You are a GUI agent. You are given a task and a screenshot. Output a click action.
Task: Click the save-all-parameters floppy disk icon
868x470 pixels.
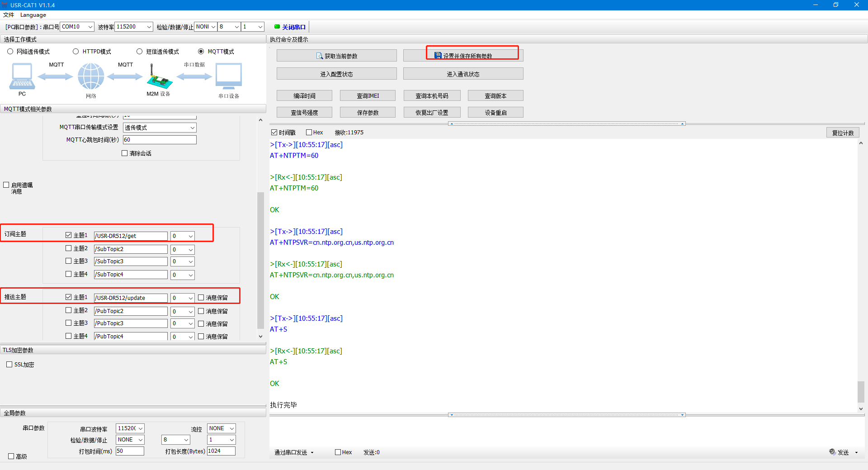click(x=438, y=56)
